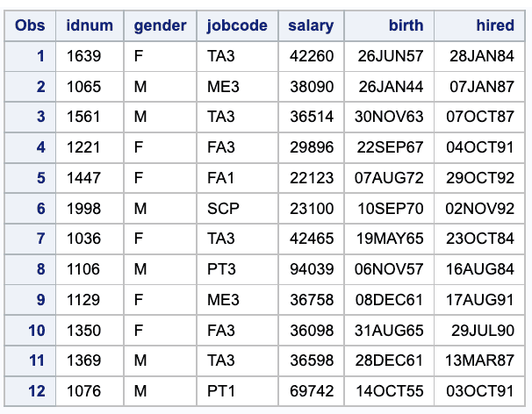
Task: Click hired date 04OCT91
Action: tap(482, 147)
